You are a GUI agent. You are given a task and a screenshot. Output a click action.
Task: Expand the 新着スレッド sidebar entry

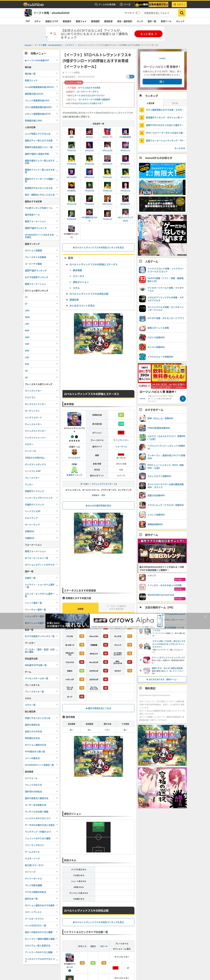(x=42, y=80)
